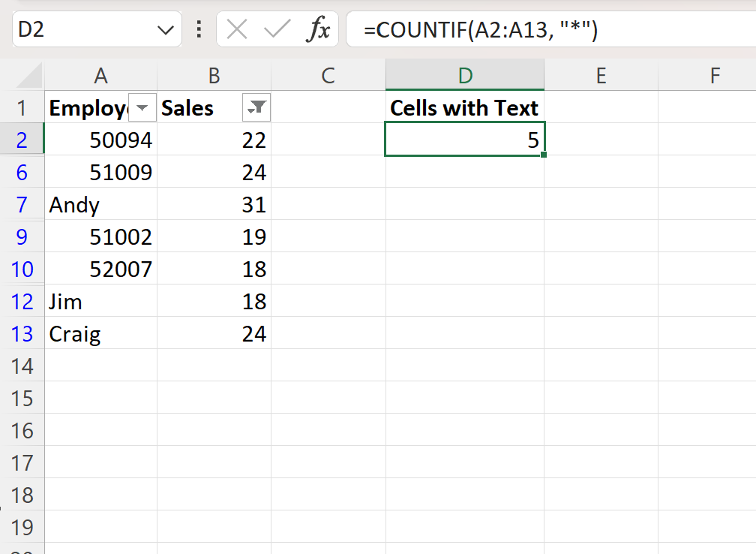756x554 pixels.
Task: Click in the COUNTIF formula bar text
Action: coord(481,30)
